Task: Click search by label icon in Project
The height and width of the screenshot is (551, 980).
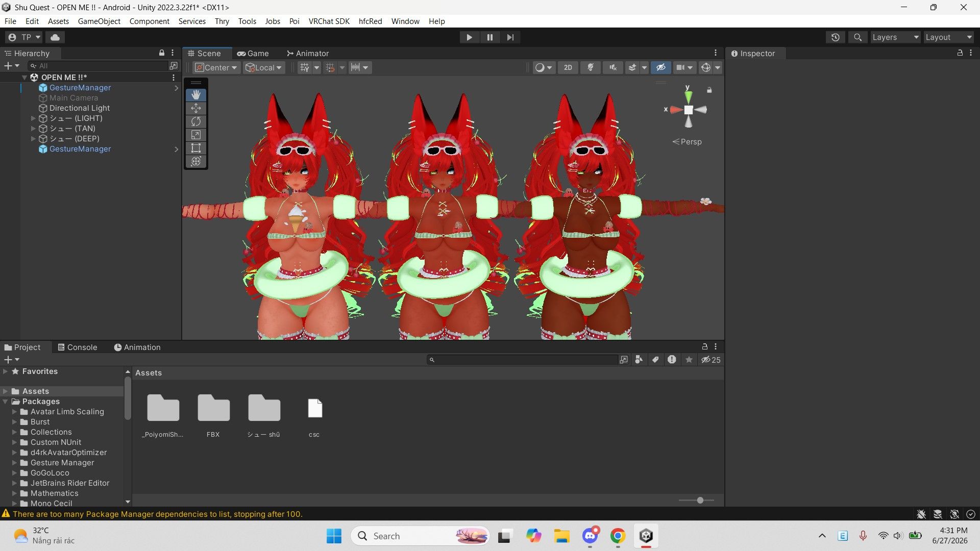Action: click(x=655, y=360)
